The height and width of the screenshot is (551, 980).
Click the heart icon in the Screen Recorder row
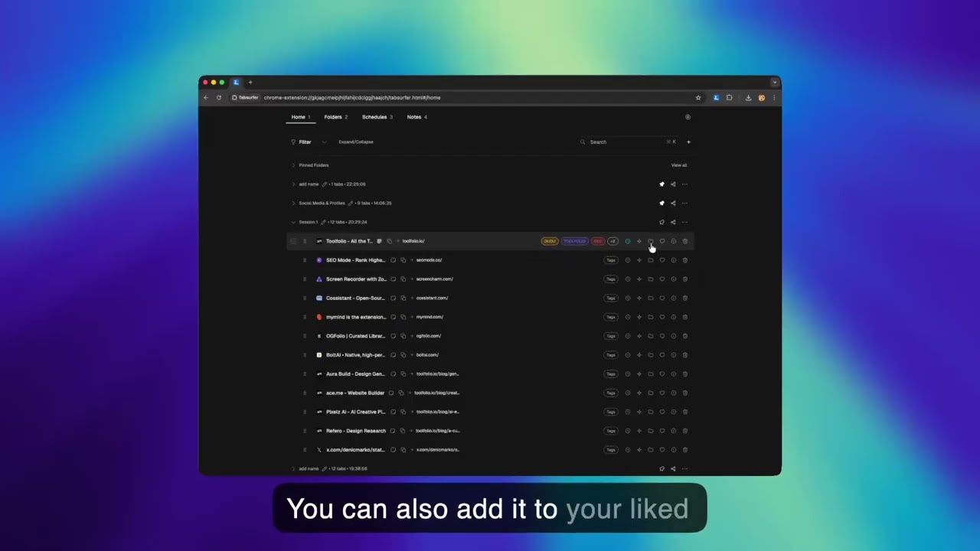(662, 279)
